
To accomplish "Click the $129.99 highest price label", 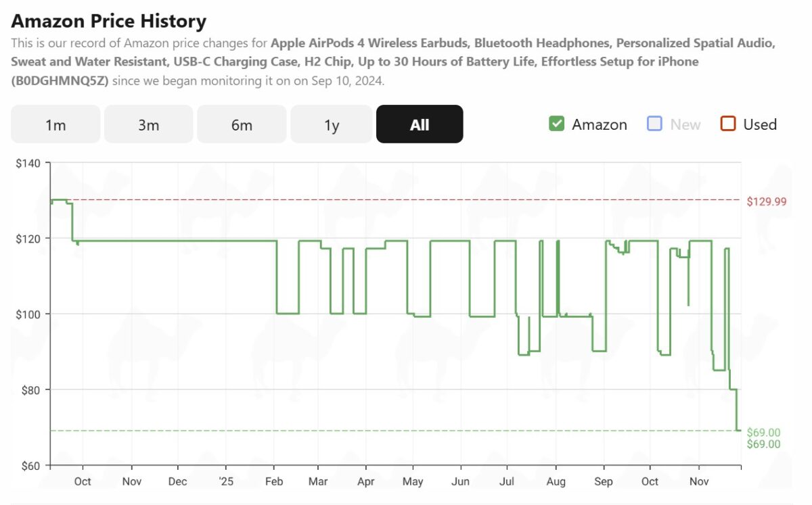I will (x=766, y=201).
